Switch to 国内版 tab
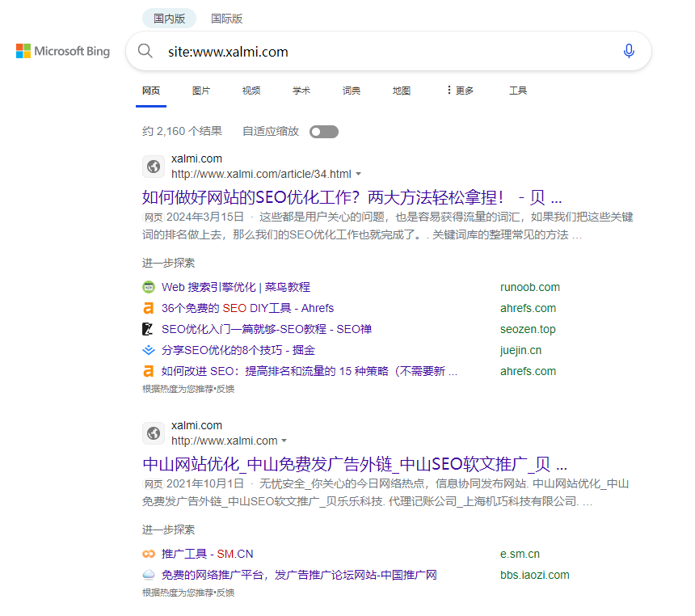Viewport: 695px width, 616px height. tap(170, 19)
